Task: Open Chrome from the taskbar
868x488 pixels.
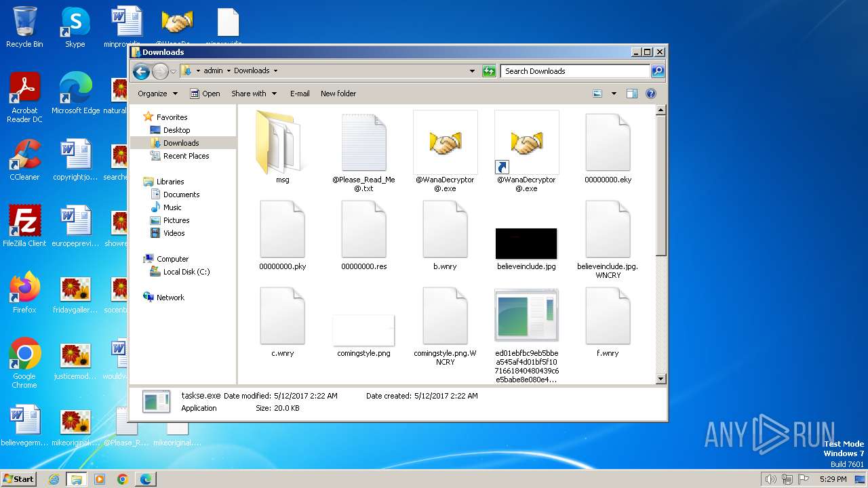Action: [123, 479]
